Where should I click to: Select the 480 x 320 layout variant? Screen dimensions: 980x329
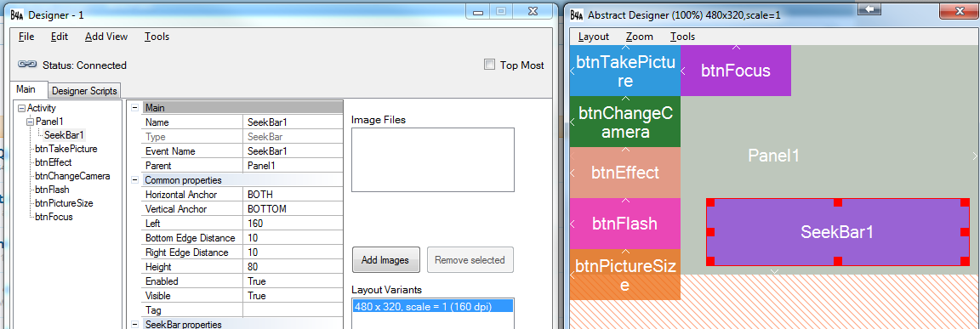432,306
